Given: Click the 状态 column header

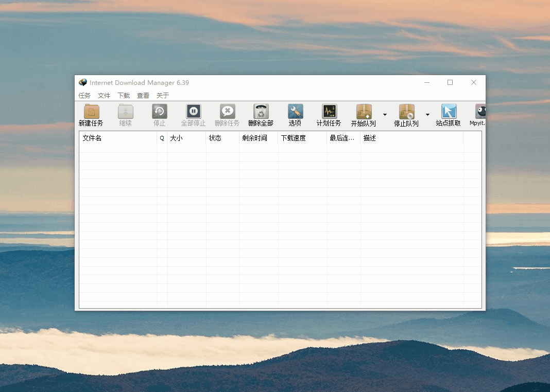Looking at the screenshot, I should coord(222,138).
